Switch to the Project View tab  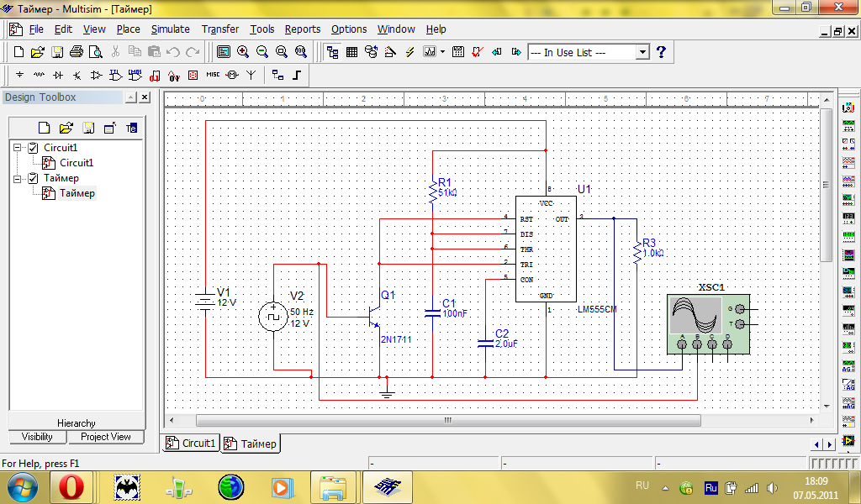pyautogui.click(x=106, y=437)
